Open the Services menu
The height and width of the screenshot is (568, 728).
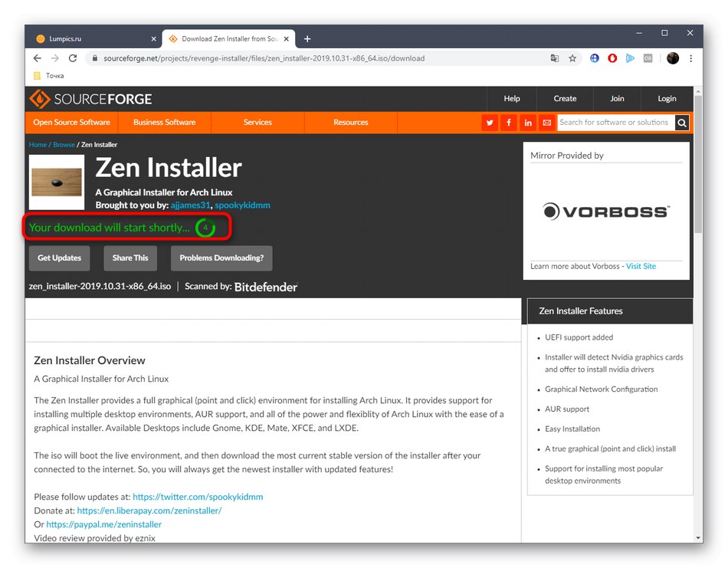tap(257, 122)
